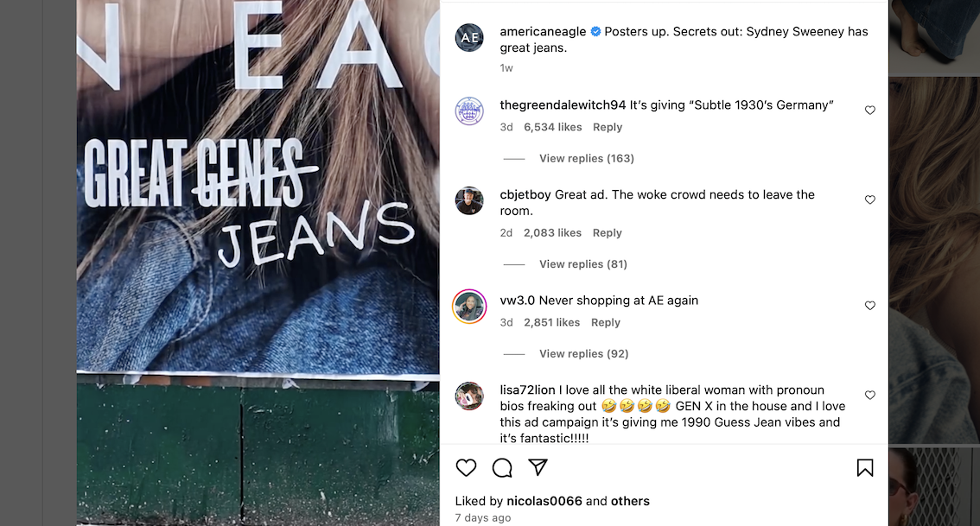Screen dimensions: 980x526
Task: Like cbjetboy's comment heart
Action: pyautogui.click(x=870, y=200)
